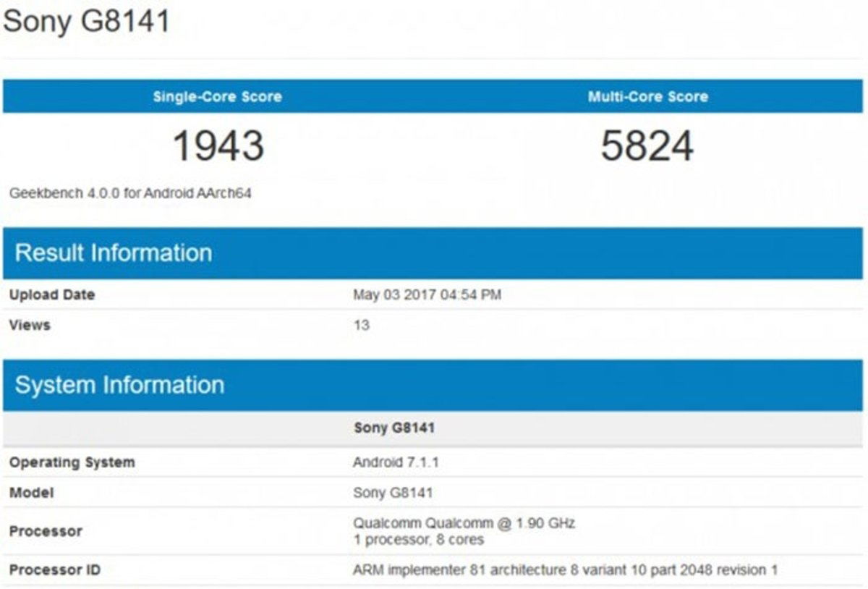
Task: Click the bold Sony G8141 column header
Action: point(394,428)
